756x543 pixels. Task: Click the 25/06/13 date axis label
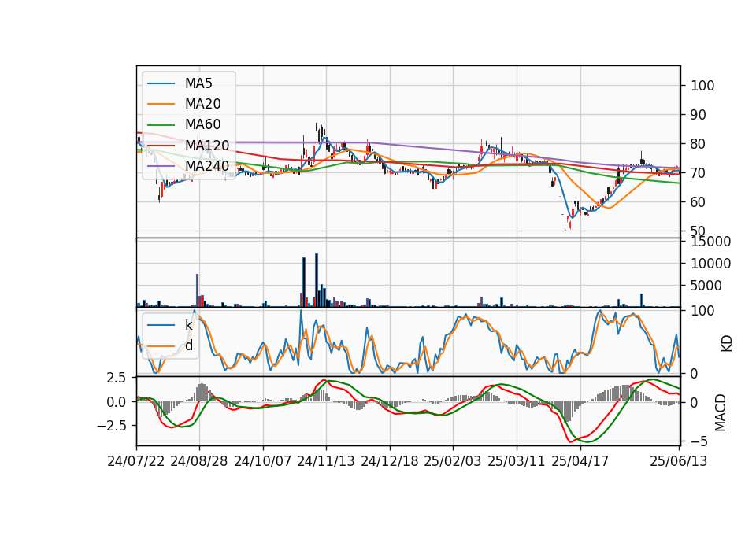click(x=679, y=461)
